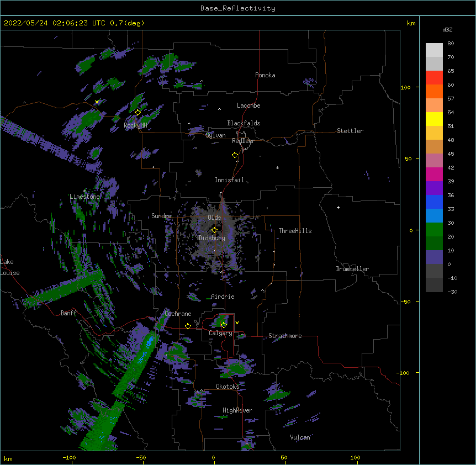Screen dimensions: 476x465
Task: Click the km unit label at bottom left
Action: [8, 459]
